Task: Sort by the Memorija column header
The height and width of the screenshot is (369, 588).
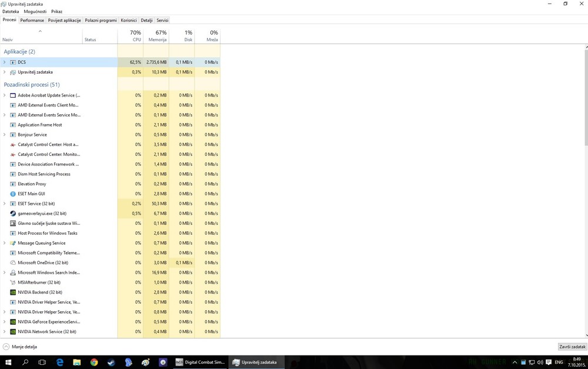Action: [156, 36]
